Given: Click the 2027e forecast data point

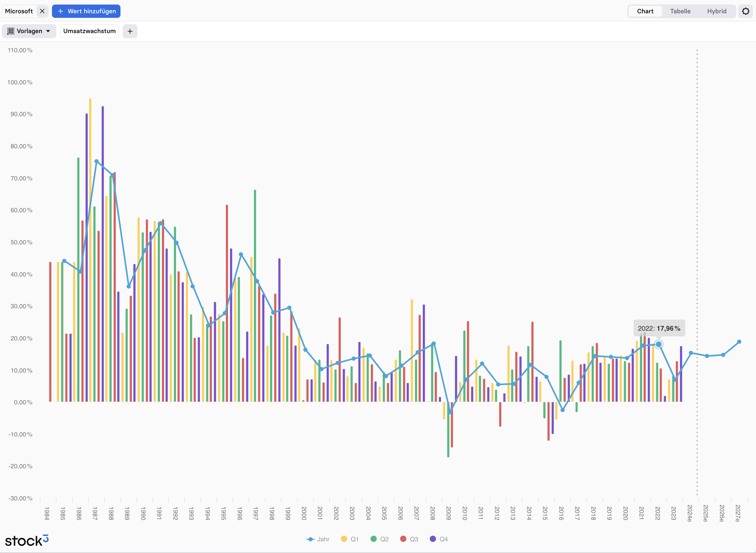Looking at the screenshot, I should coord(739,342).
